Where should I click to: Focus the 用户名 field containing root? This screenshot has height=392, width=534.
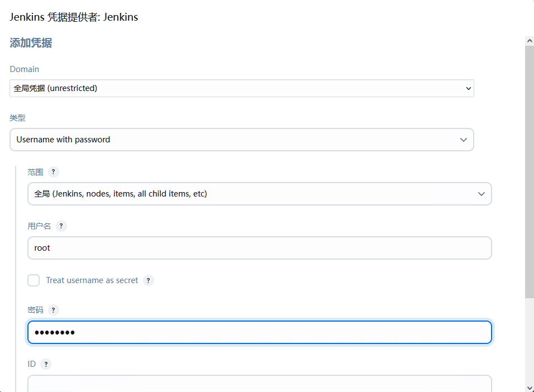pos(259,248)
